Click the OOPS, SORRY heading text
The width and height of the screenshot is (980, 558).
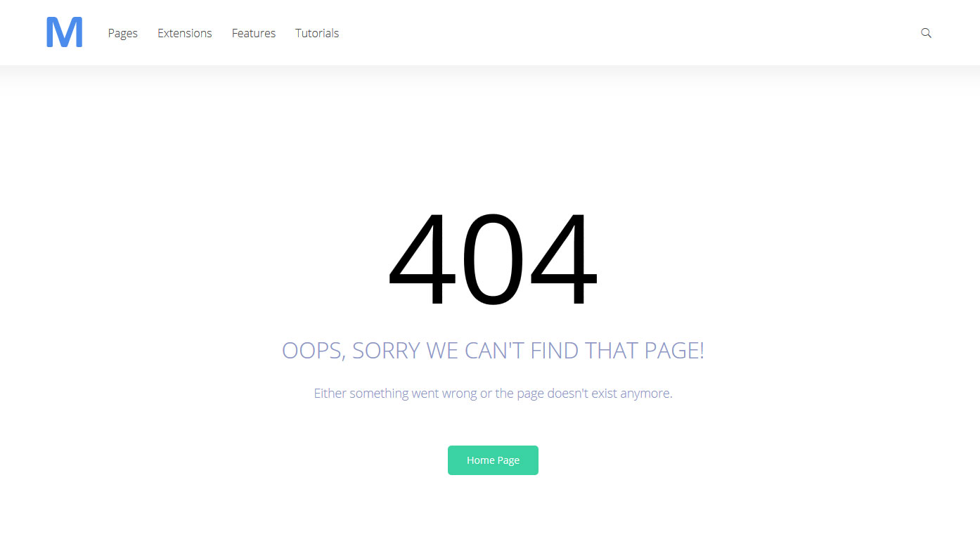click(493, 350)
